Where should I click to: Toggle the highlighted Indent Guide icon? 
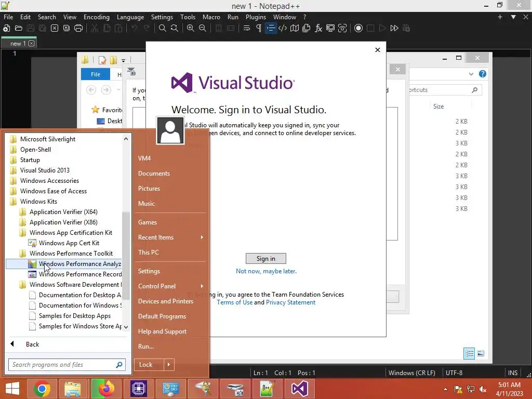[271, 28]
